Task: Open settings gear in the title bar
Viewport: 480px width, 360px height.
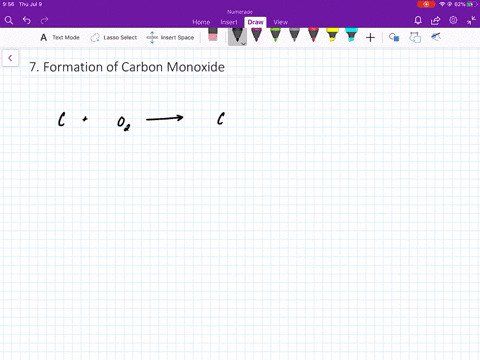Action: [x=453, y=20]
